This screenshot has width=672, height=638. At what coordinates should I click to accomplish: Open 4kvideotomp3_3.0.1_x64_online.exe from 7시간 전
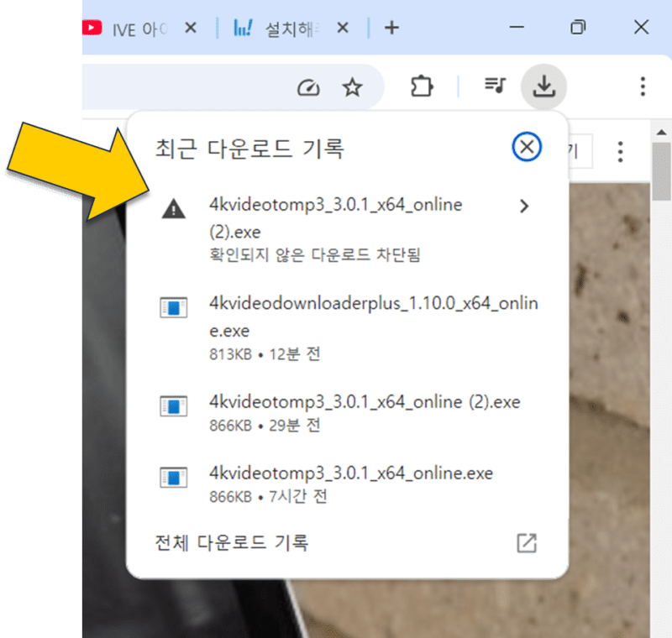(350, 473)
